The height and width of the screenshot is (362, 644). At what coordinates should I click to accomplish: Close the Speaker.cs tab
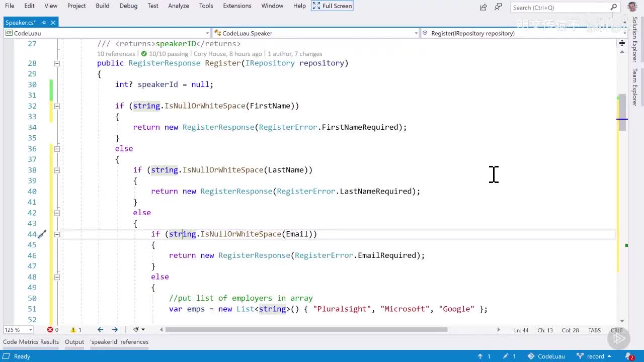tap(53, 22)
